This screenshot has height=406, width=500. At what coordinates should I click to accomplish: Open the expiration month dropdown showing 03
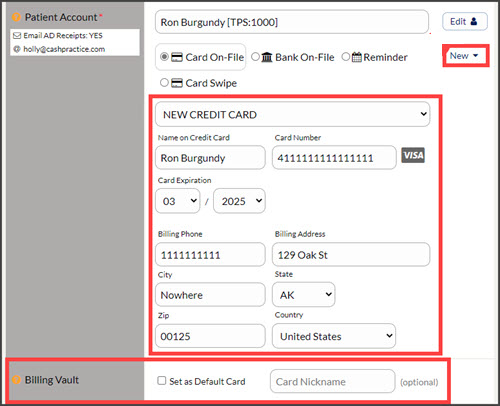[x=178, y=201]
